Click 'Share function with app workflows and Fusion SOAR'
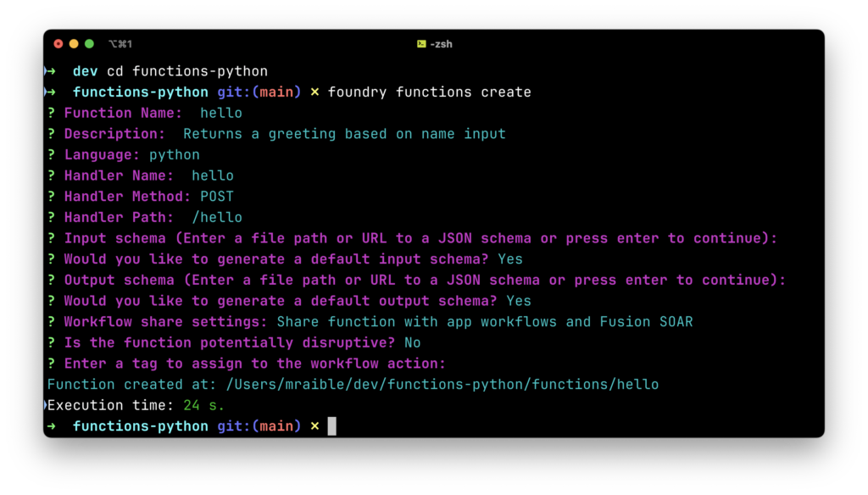 484,322
